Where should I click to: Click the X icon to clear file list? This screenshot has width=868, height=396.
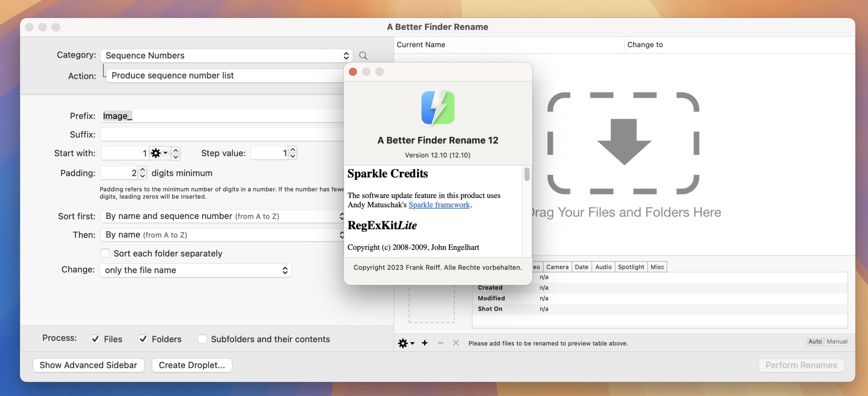[456, 343]
